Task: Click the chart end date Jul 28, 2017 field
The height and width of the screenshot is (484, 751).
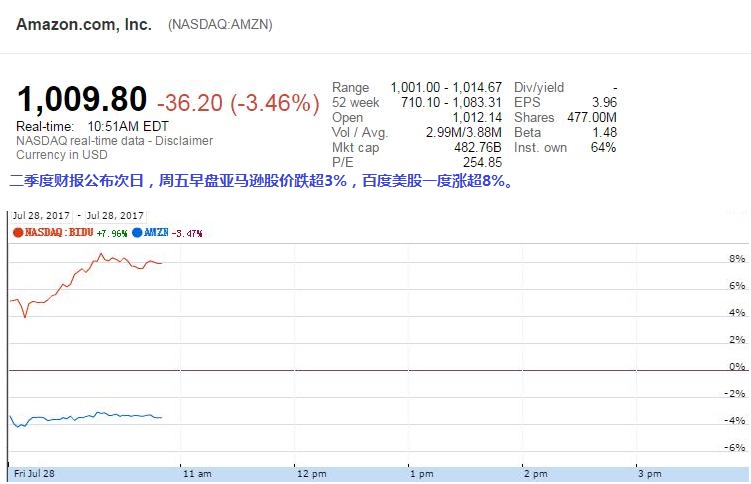Action: [x=115, y=216]
